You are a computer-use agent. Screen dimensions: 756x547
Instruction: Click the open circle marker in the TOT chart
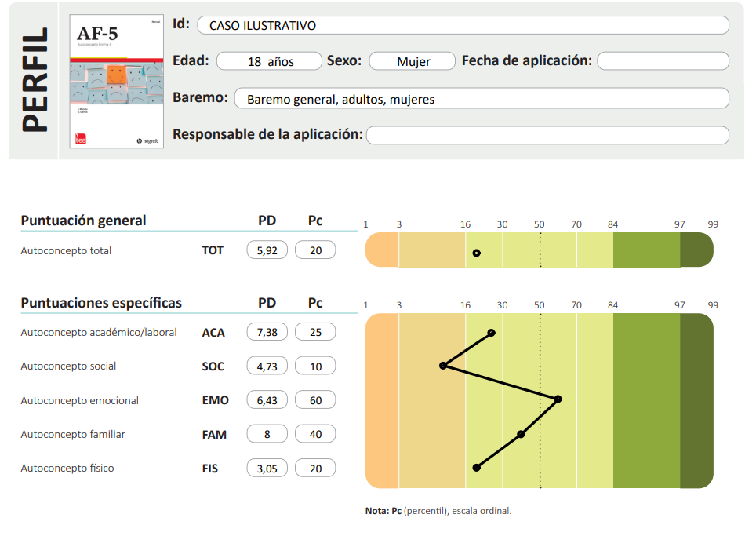[x=476, y=253]
